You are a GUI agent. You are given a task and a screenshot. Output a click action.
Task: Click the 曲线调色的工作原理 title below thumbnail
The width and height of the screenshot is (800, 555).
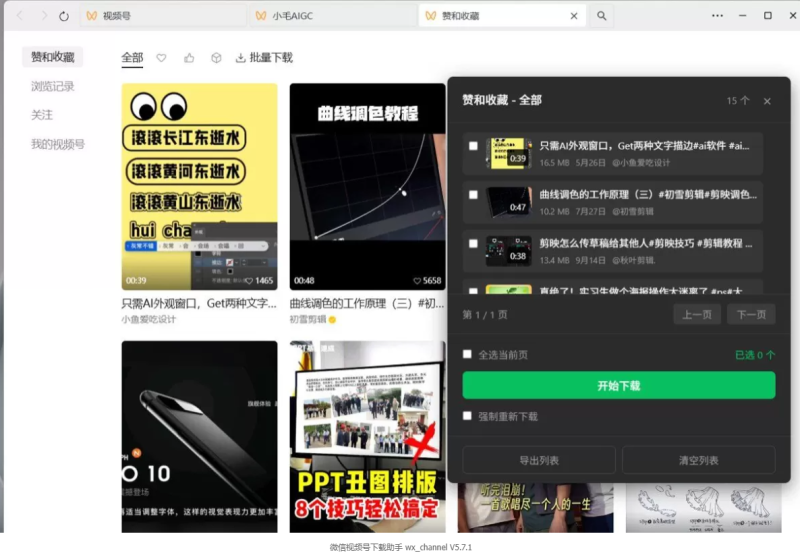coord(367,304)
